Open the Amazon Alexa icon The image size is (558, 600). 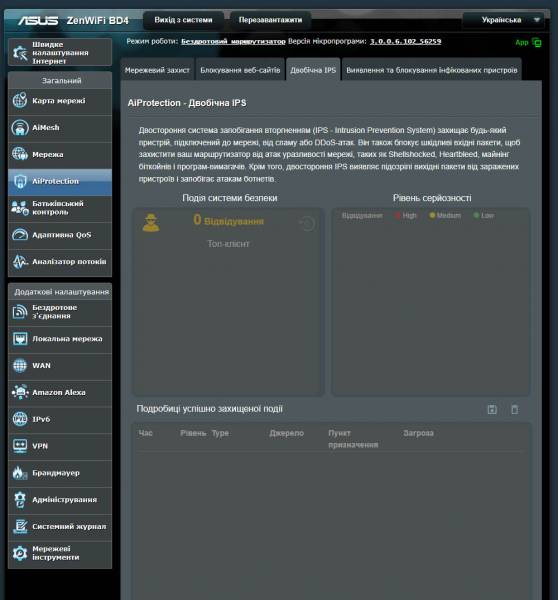tap(20, 393)
